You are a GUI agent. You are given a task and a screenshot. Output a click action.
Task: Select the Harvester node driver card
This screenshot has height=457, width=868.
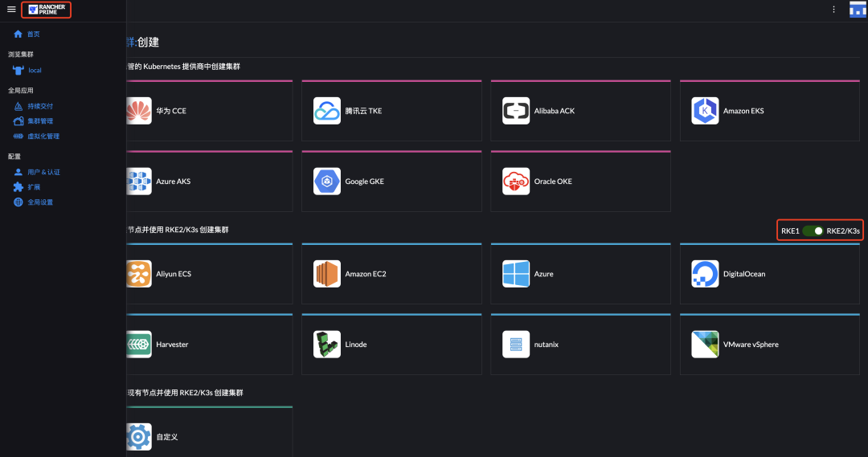click(209, 344)
